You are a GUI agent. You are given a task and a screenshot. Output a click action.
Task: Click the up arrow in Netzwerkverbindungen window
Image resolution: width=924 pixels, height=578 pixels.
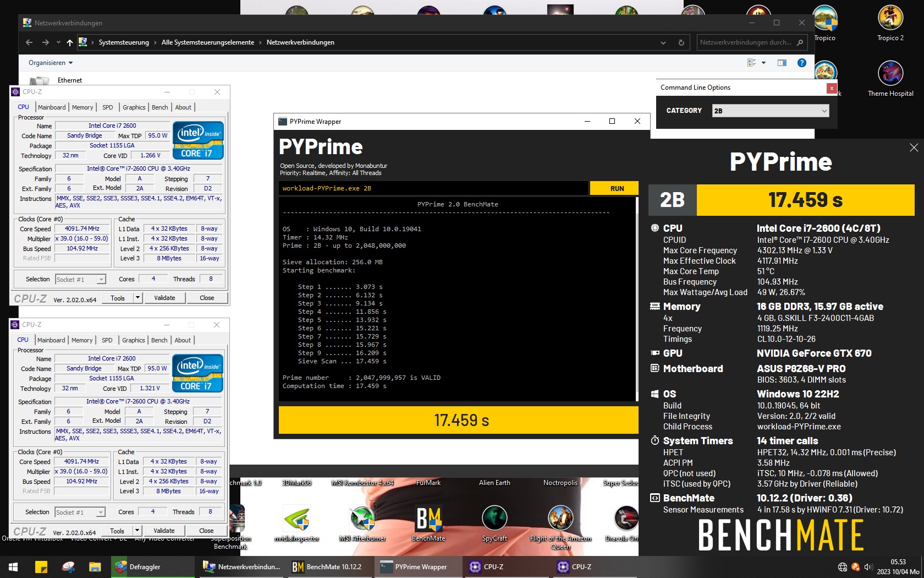[69, 42]
